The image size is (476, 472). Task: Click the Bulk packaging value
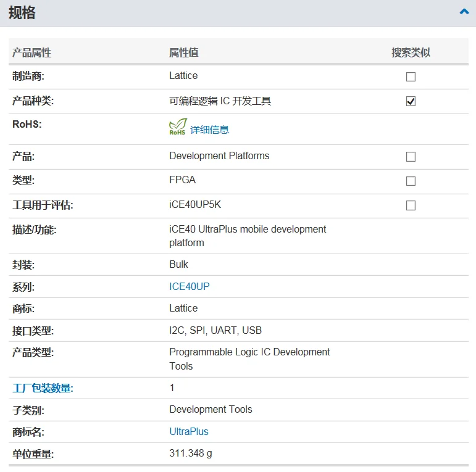click(179, 264)
